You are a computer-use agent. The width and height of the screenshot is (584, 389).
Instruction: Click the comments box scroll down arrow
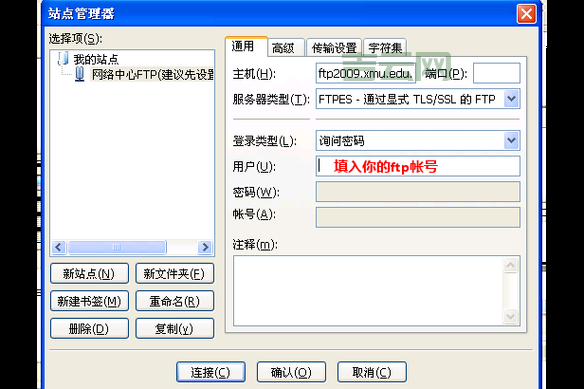(x=511, y=316)
